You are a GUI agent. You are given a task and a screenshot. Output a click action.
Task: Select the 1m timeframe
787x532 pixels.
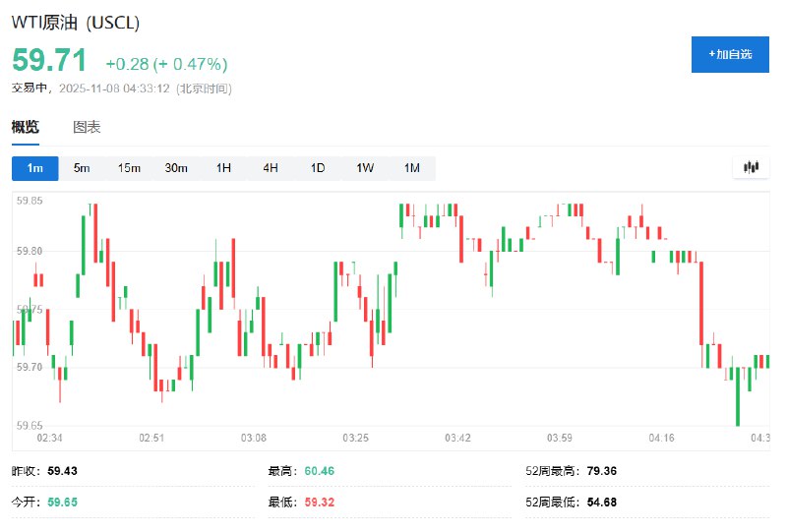tap(35, 168)
